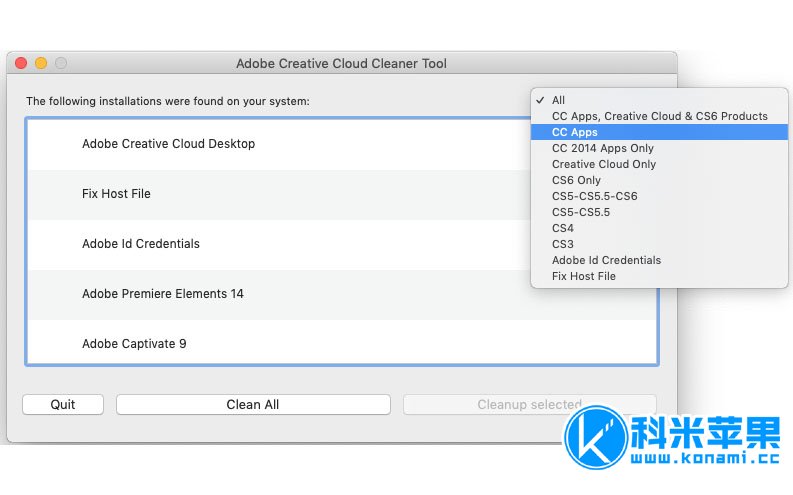Close the window with red button
Viewport: 793px width, 495px height.
coord(21,63)
